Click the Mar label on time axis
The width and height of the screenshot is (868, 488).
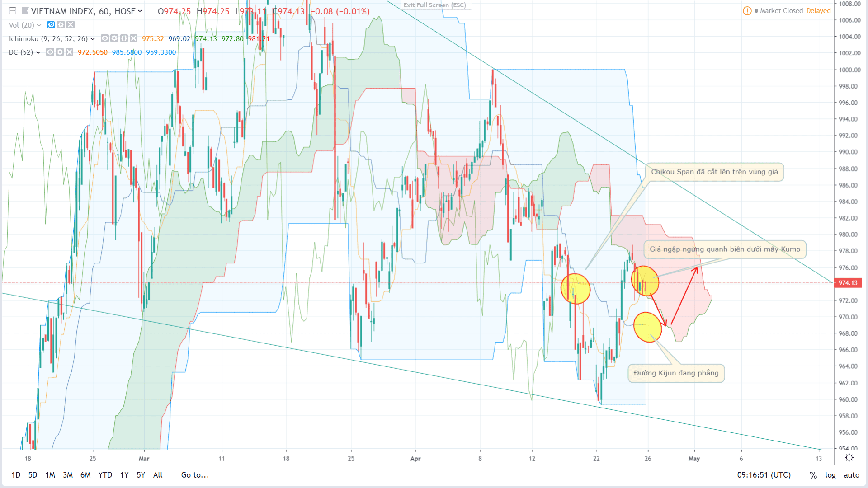click(x=144, y=459)
